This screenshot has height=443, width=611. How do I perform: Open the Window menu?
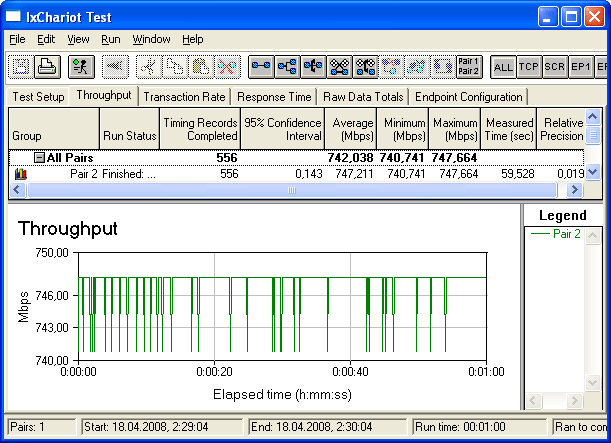point(151,39)
